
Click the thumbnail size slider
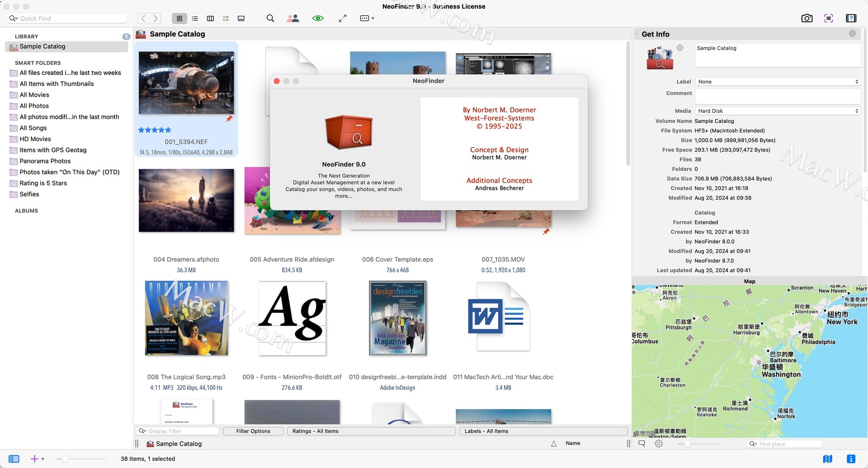[x=65, y=459]
